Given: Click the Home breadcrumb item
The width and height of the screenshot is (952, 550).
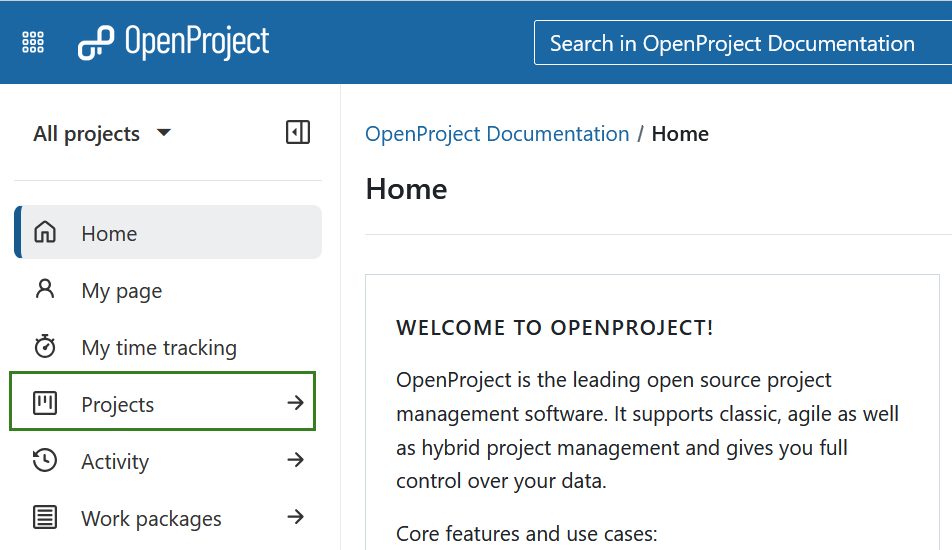Looking at the screenshot, I should pos(680,134).
